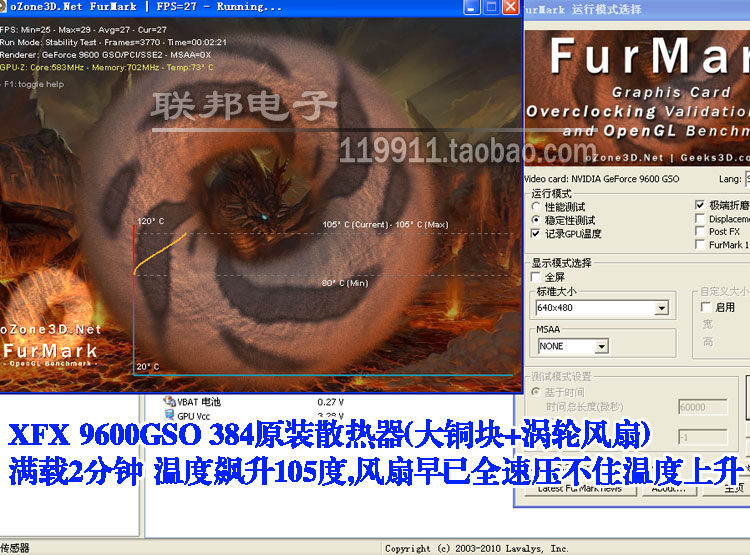Enable the Post FX checkbox
750x555 pixels.
[x=700, y=231]
